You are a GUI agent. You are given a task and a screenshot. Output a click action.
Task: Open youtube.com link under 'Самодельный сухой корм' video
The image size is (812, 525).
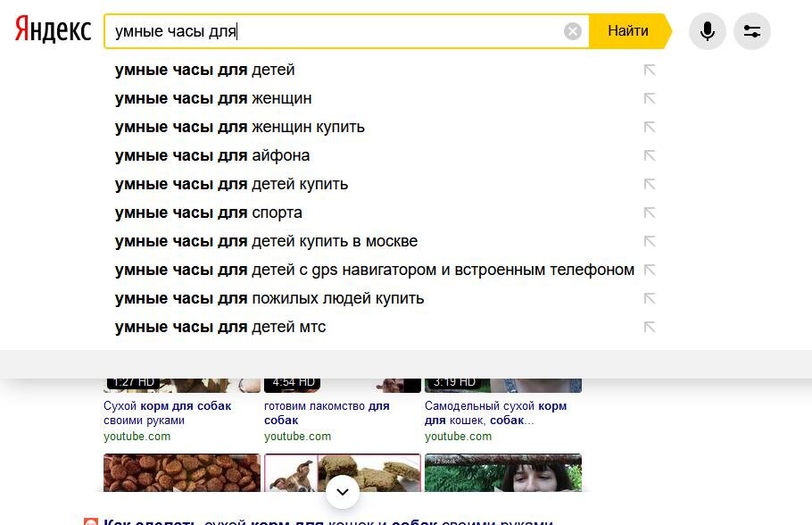pyautogui.click(x=459, y=437)
